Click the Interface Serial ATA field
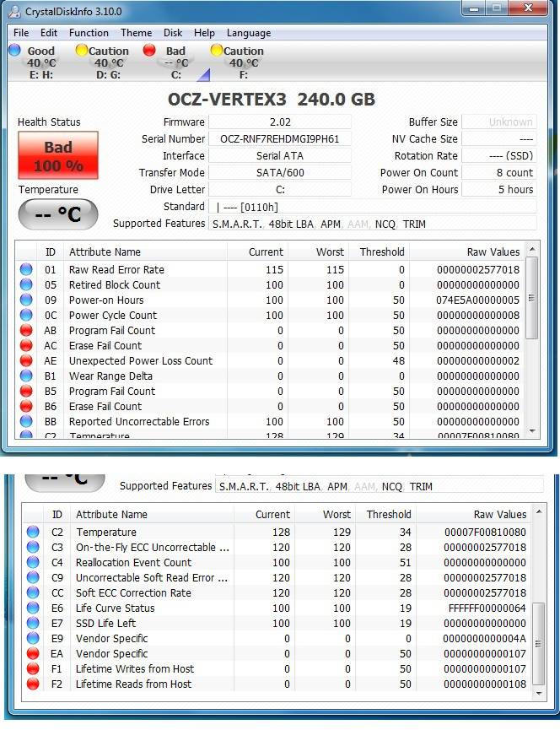The image size is (560, 730). point(280,155)
